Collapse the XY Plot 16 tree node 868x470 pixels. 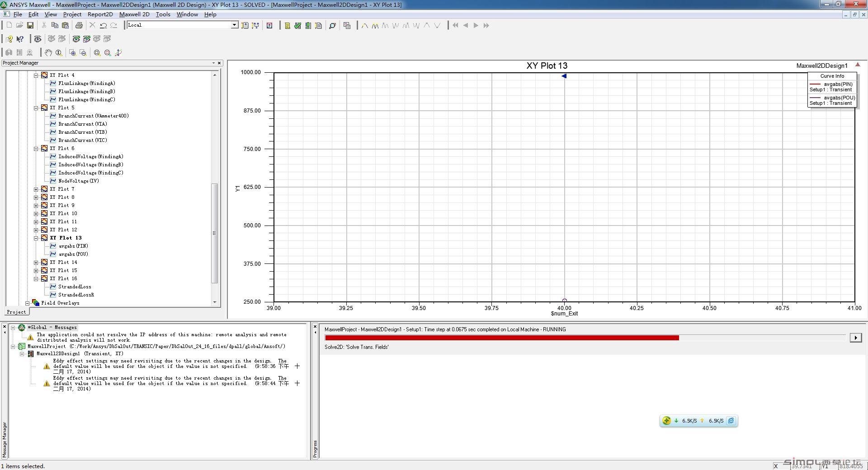click(x=36, y=279)
